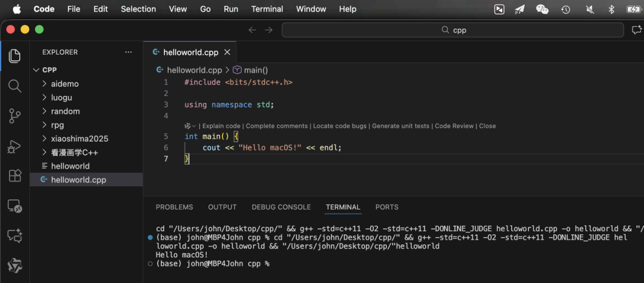
Task: Click the Locate code bugs link
Action: (340, 126)
